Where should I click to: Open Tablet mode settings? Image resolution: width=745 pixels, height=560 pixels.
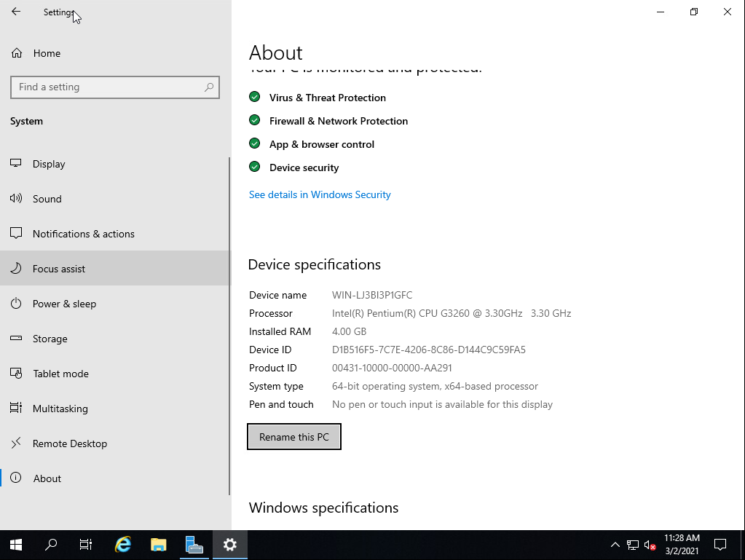point(115,374)
